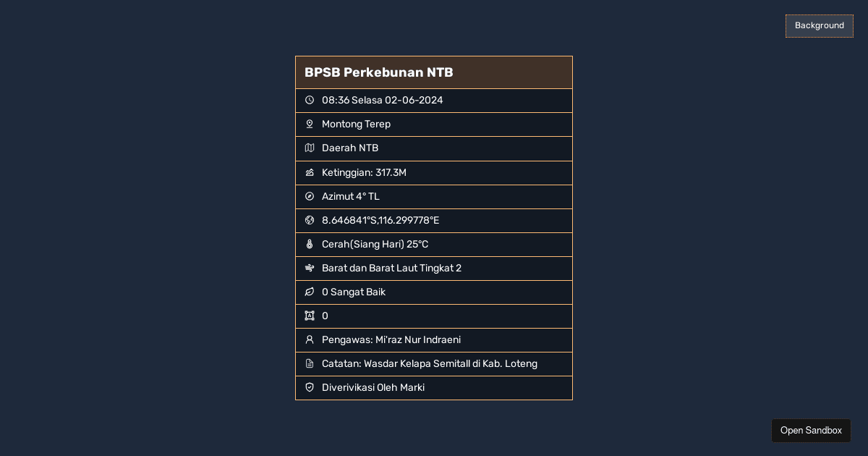Select the coordinates text 8.646841°S,116.299778°E
The height and width of the screenshot is (456, 868).
pos(380,220)
